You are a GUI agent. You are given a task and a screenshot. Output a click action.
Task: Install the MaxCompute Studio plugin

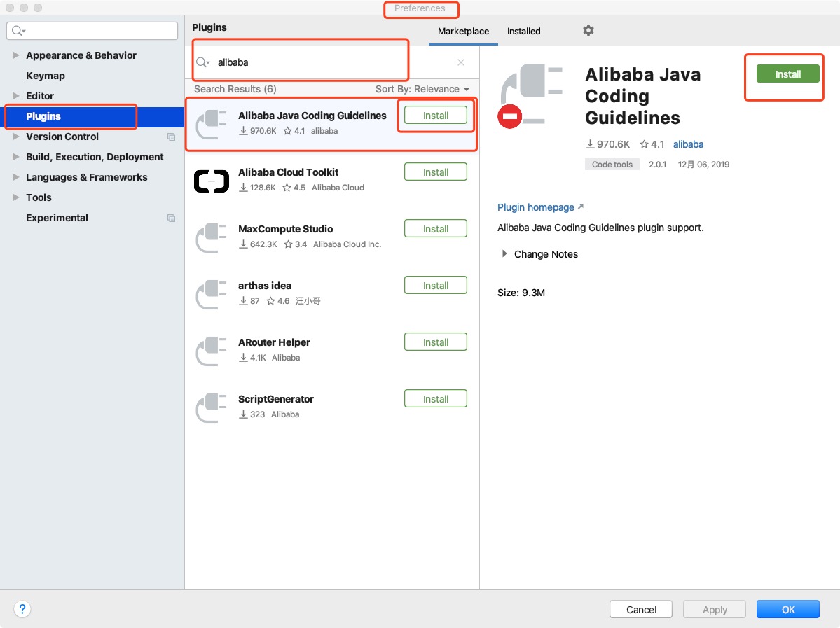pos(436,229)
